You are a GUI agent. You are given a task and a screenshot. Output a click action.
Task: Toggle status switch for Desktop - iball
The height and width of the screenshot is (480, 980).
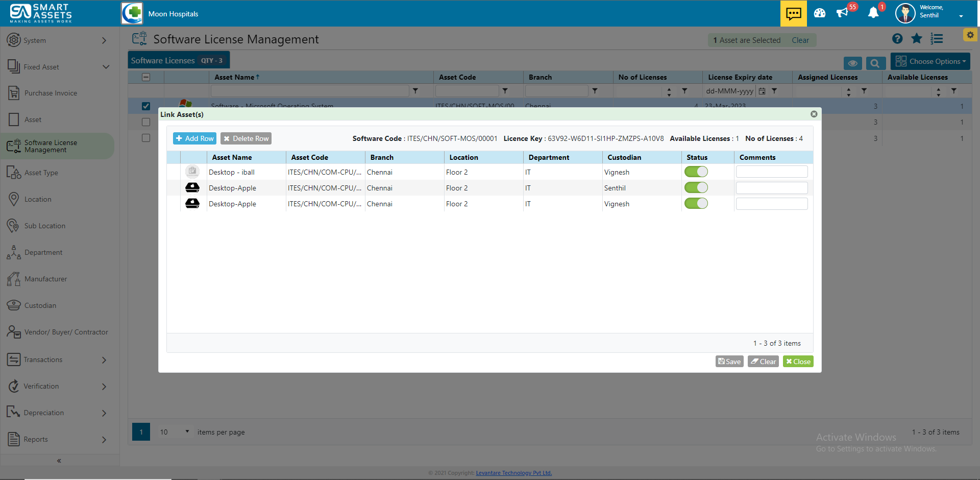coord(696,172)
